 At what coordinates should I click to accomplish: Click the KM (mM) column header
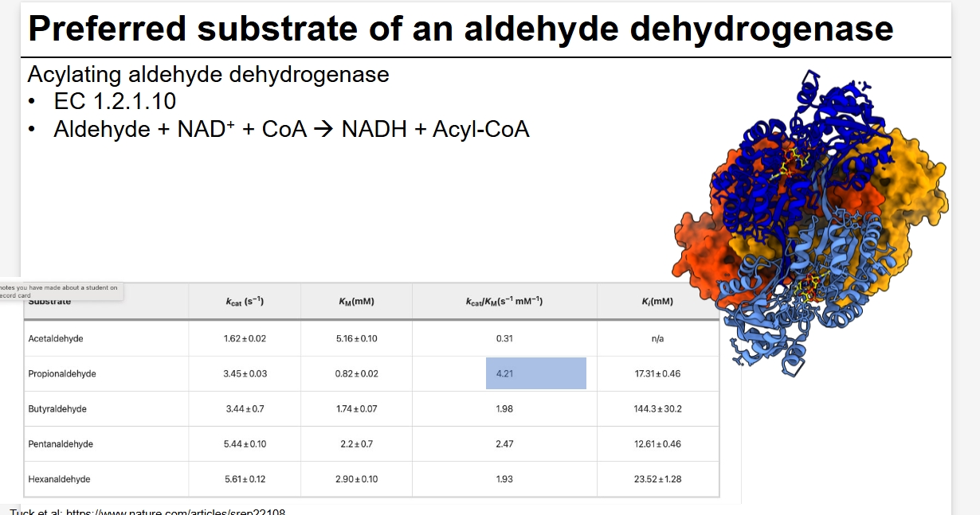point(356,302)
